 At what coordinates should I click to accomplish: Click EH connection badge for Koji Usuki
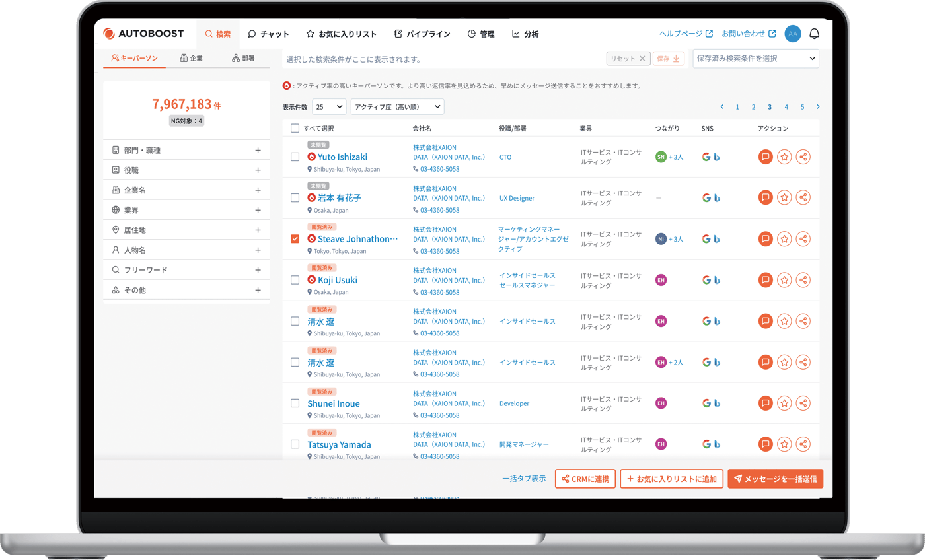point(661,280)
